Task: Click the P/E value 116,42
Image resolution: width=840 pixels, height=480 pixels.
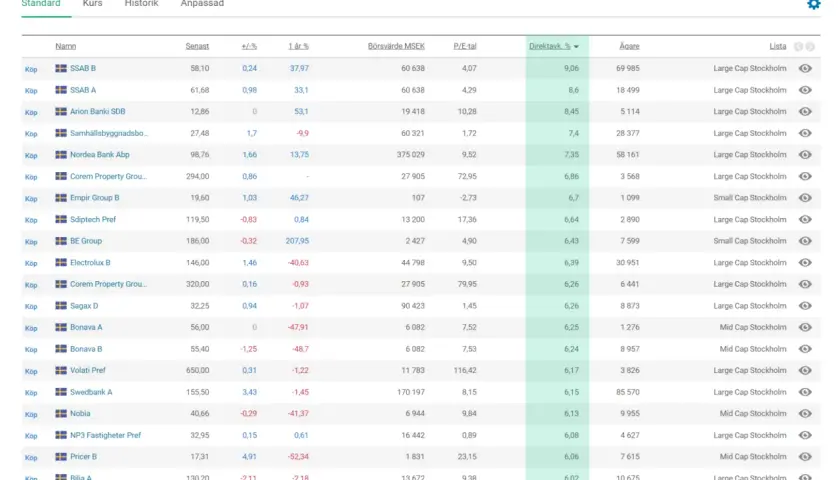Action: click(x=465, y=370)
